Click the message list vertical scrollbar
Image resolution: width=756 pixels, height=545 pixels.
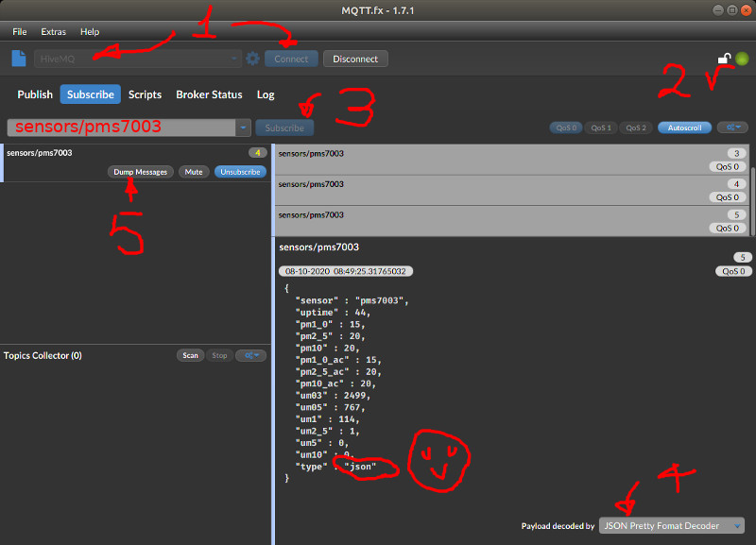[752, 201]
